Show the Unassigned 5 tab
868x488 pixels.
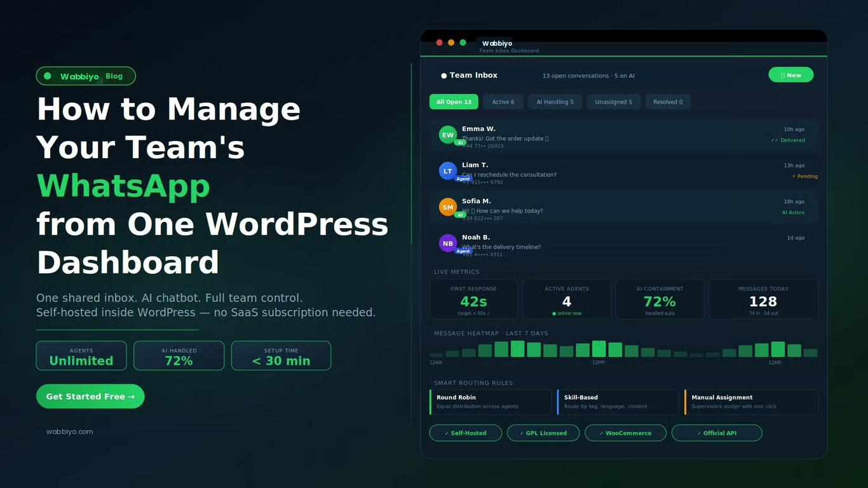pos(614,102)
